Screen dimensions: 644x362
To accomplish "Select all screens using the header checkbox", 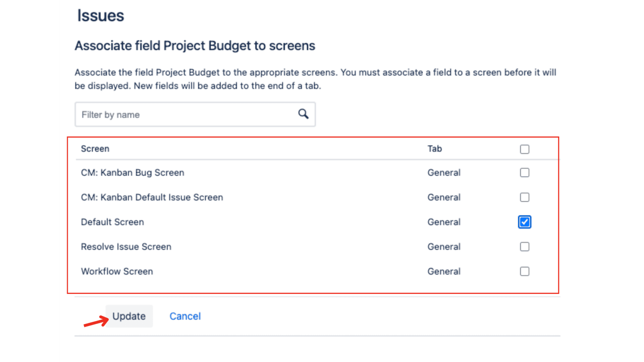I will (x=525, y=149).
